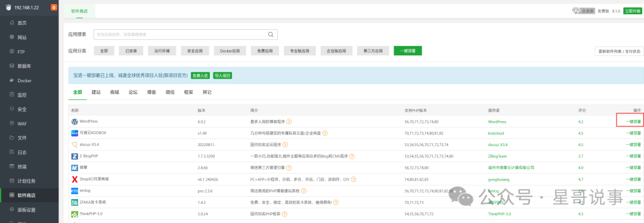Click the 192.168.1.22 server address
644x223 pixels.
(x=27, y=7)
